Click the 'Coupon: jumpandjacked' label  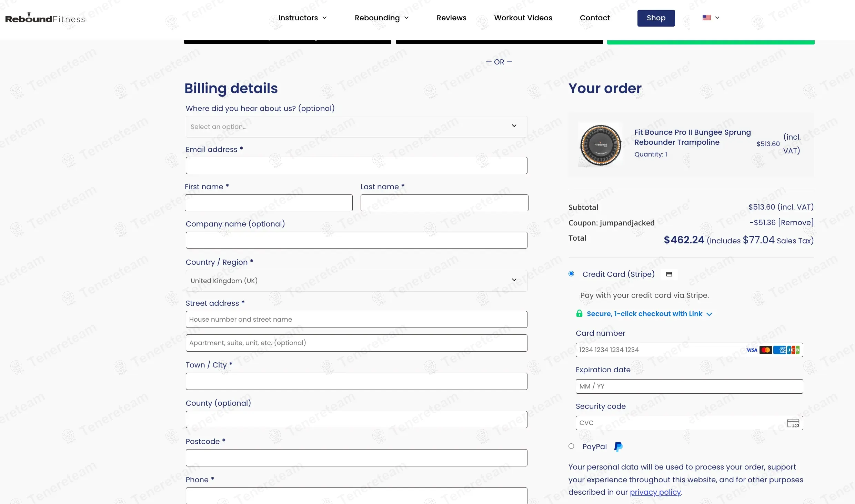[611, 223]
